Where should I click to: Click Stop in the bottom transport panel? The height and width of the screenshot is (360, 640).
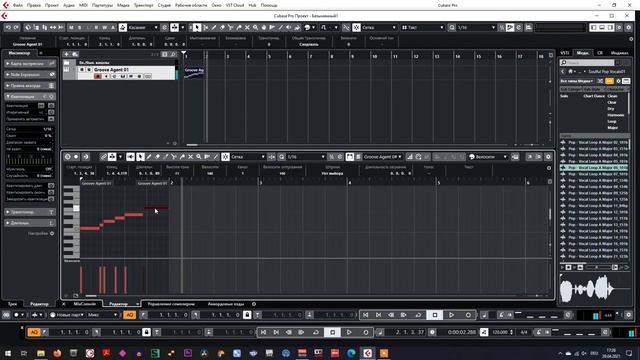tap(332, 332)
